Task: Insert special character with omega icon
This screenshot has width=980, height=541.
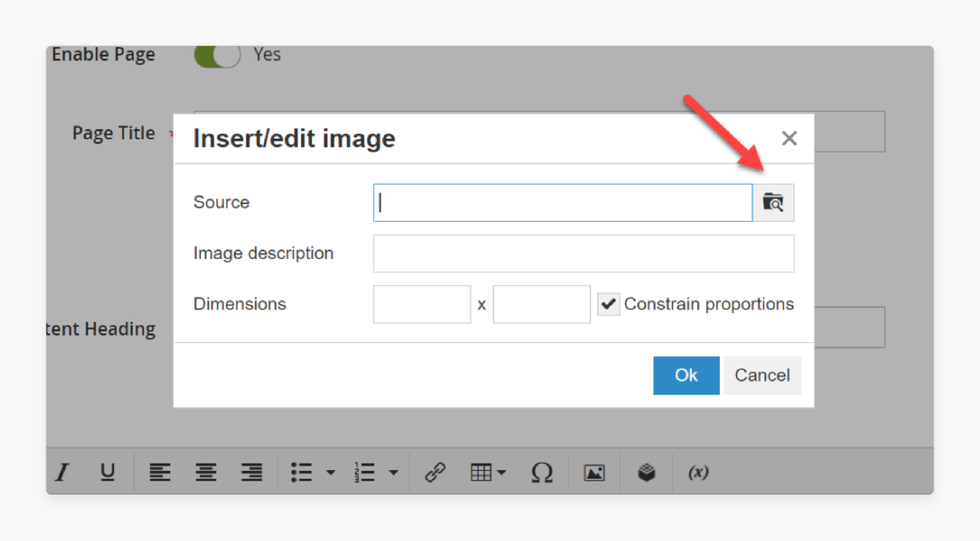Action: click(542, 472)
